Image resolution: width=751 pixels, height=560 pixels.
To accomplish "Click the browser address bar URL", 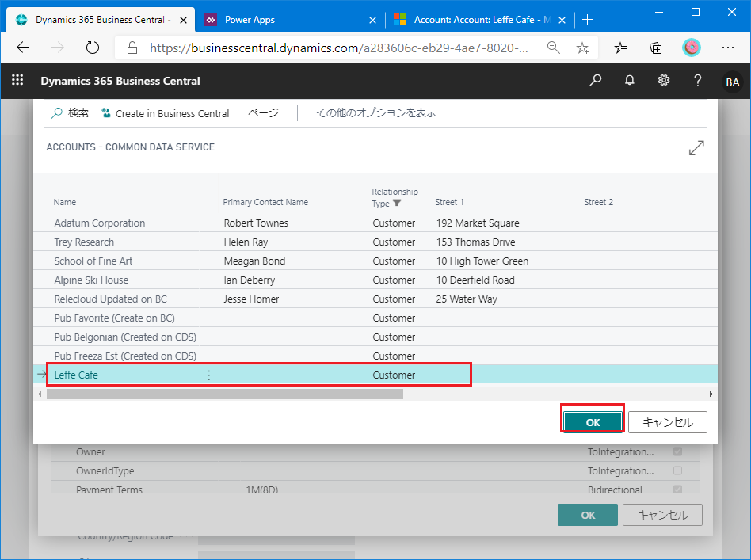I will pos(339,48).
